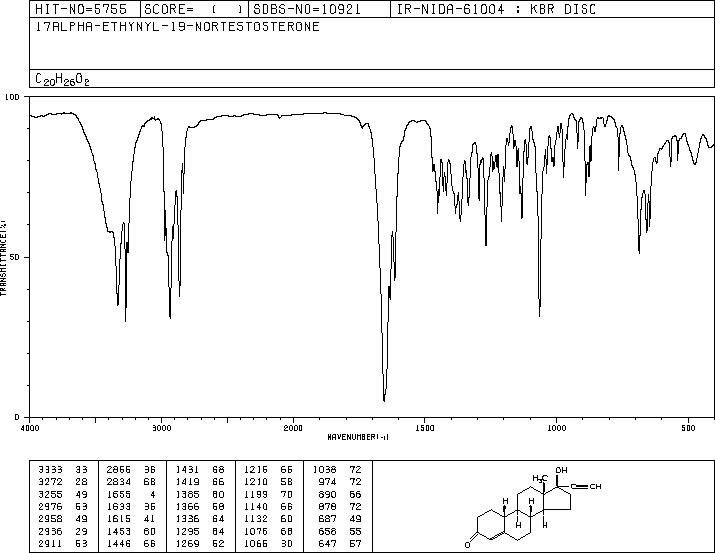The width and height of the screenshot is (715, 553).
Task: Select the 1615 peak entry
Action: click(119, 519)
